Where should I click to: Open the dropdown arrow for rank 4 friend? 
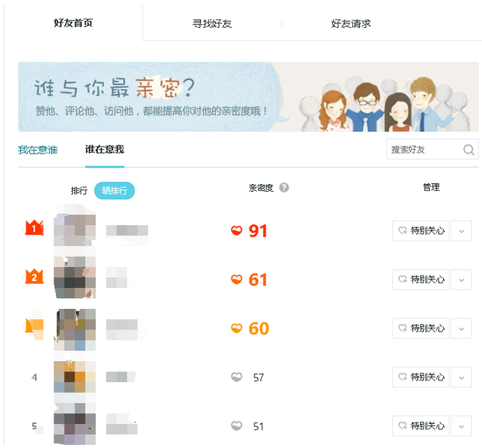[461, 377]
